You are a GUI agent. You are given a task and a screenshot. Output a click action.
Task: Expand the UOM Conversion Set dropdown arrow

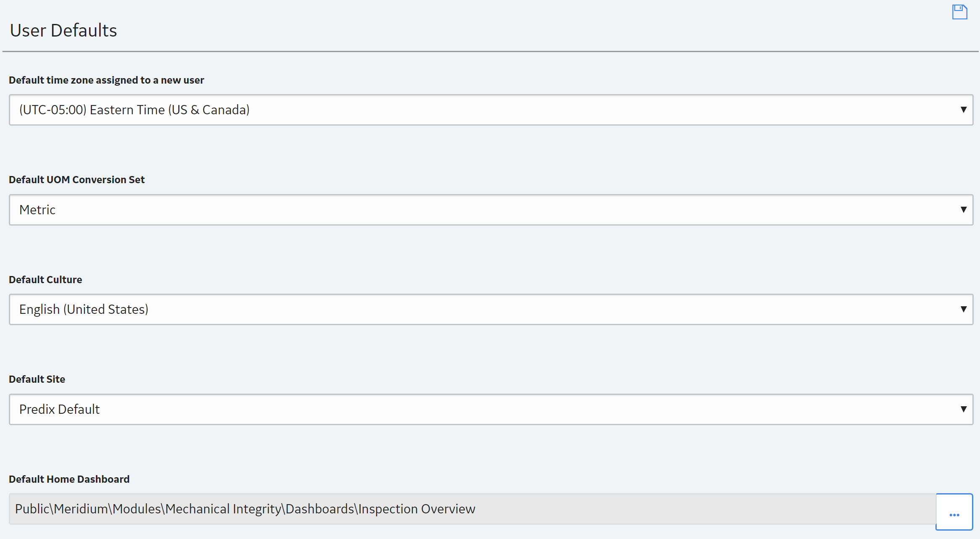point(963,210)
